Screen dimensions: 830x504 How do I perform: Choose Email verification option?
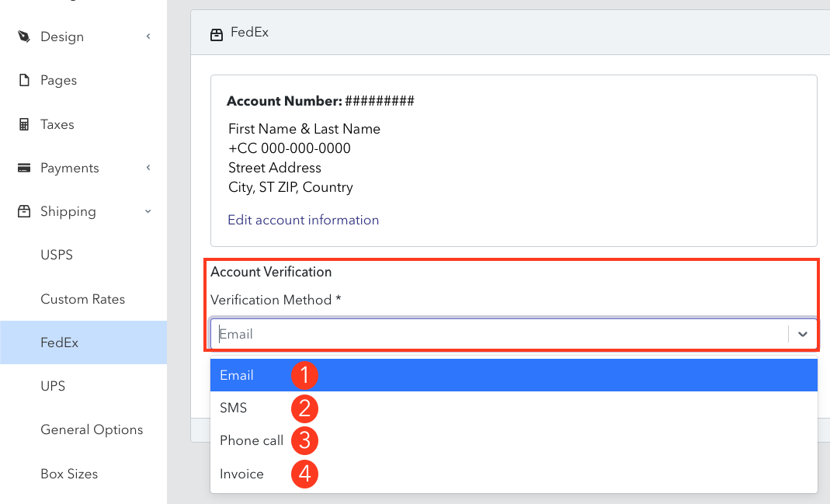513,375
